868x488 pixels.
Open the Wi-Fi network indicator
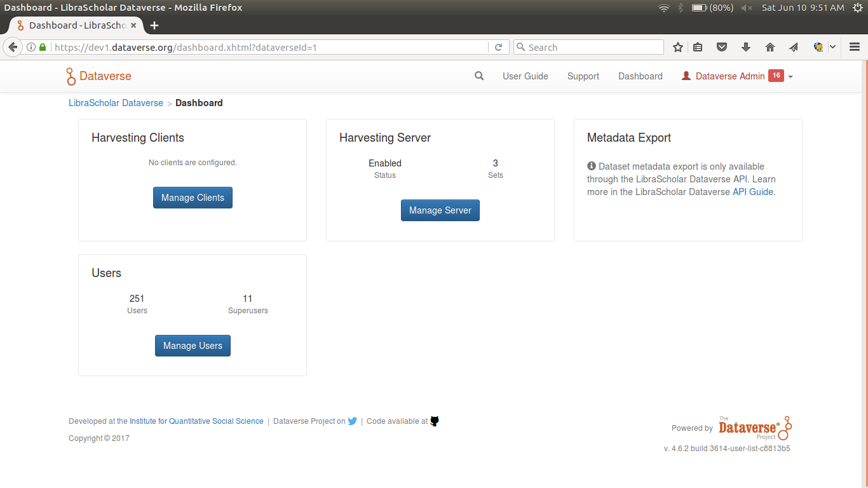664,8
